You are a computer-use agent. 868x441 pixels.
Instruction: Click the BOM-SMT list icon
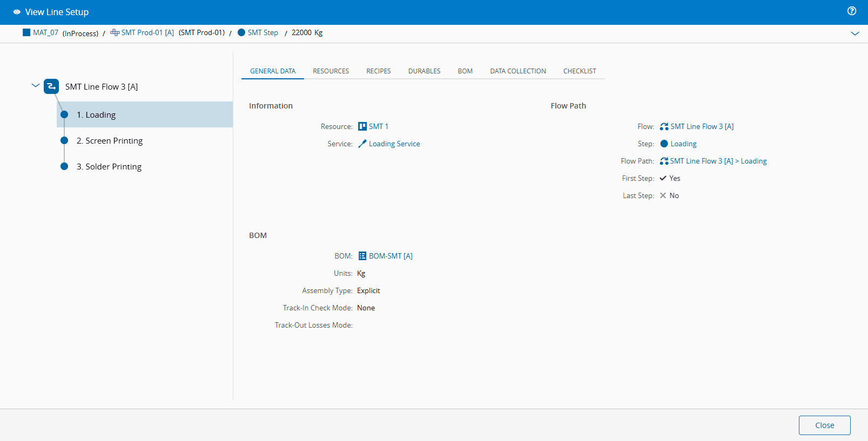362,256
